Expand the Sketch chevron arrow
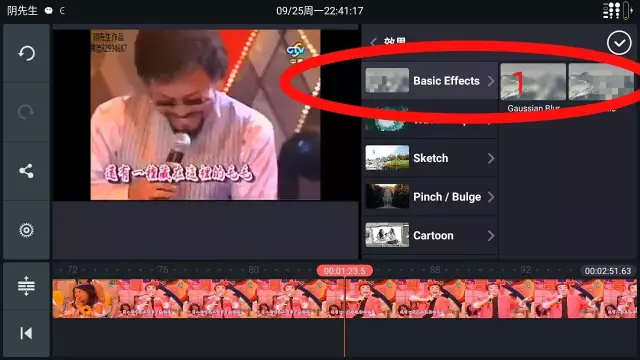640x360 pixels. [491, 158]
